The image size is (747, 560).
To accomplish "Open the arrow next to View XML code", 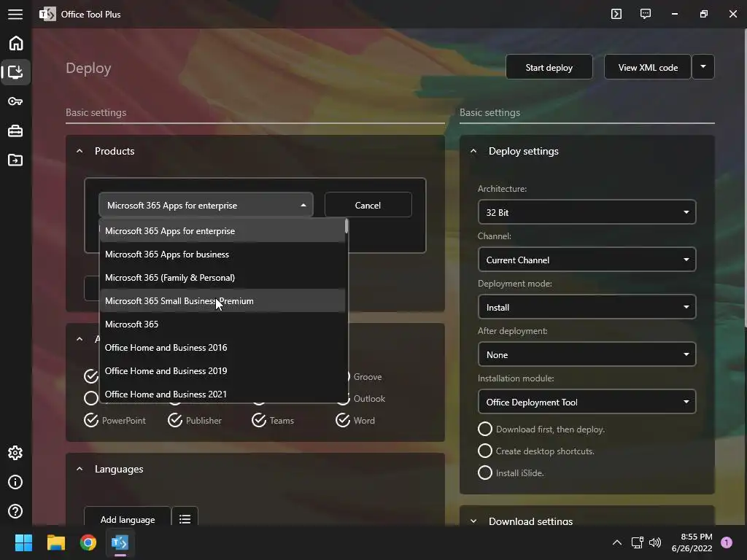I will click(x=703, y=67).
